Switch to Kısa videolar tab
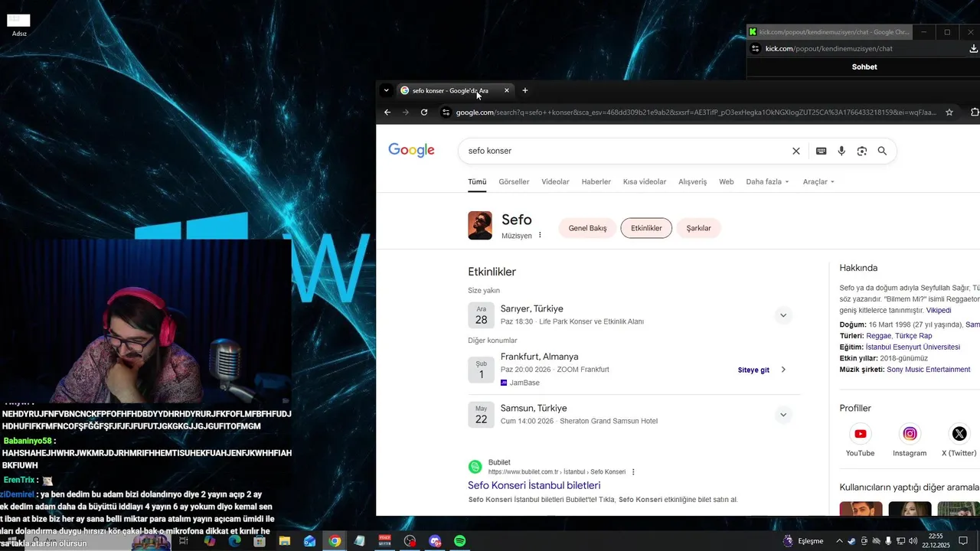 point(645,182)
